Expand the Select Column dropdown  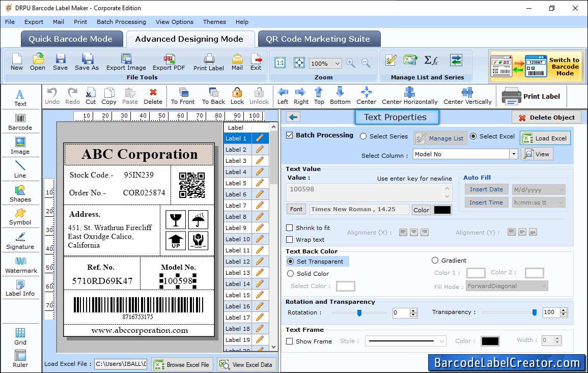pos(513,154)
